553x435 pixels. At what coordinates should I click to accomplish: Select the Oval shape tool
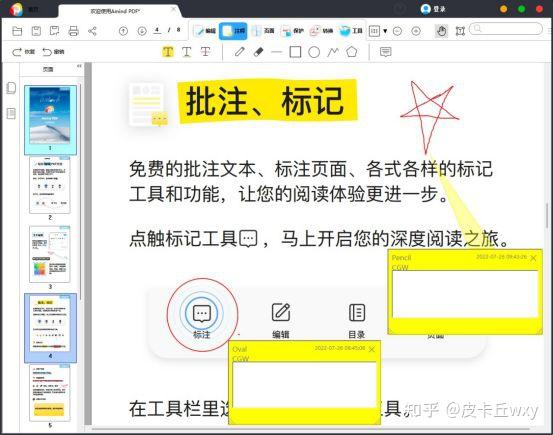[314, 52]
